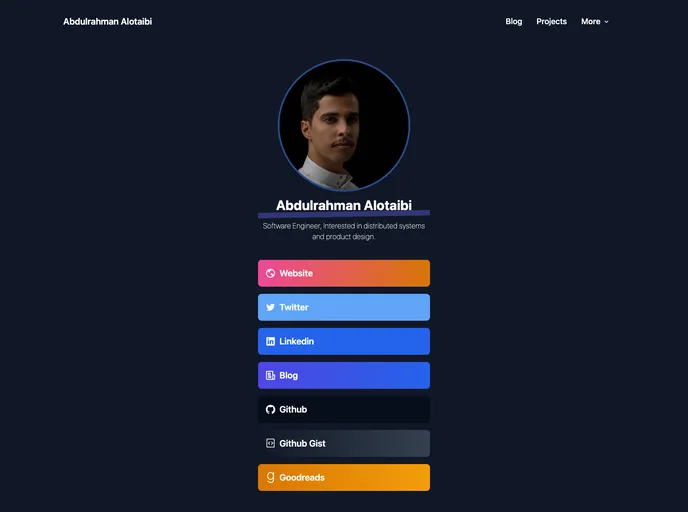Open Blog in the top navigation
The width and height of the screenshot is (688, 512).
click(x=513, y=21)
